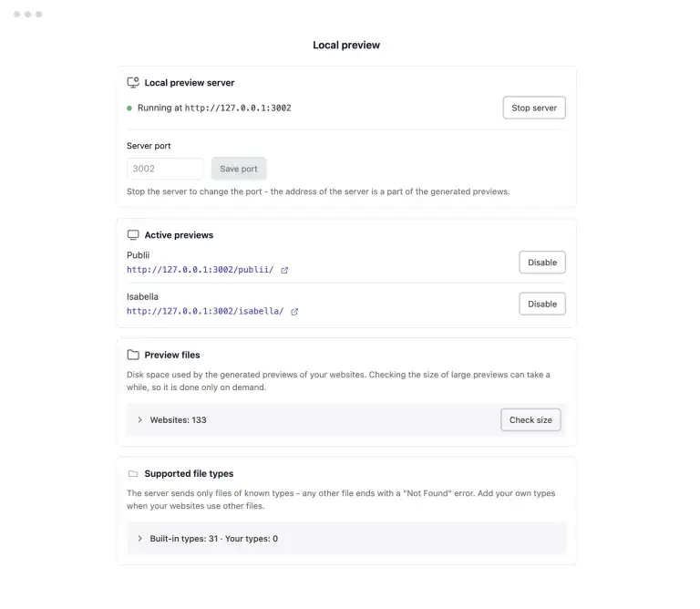The width and height of the screenshot is (700, 609).
Task: Click the Websites: 133 label
Action: pyautogui.click(x=178, y=420)
